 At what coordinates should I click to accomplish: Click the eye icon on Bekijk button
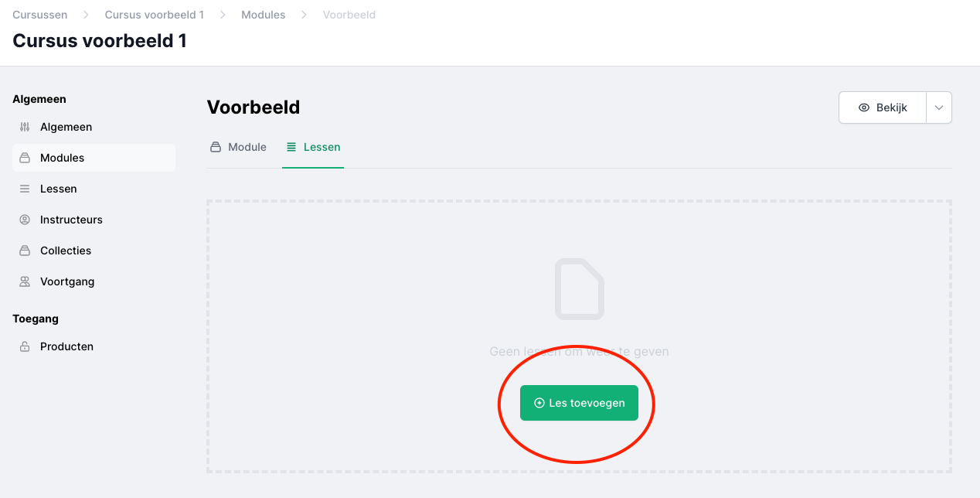(x=864, y=107)
